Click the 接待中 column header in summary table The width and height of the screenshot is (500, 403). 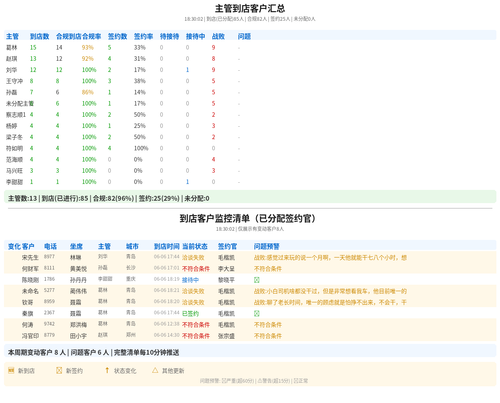(x=195, y=36)
